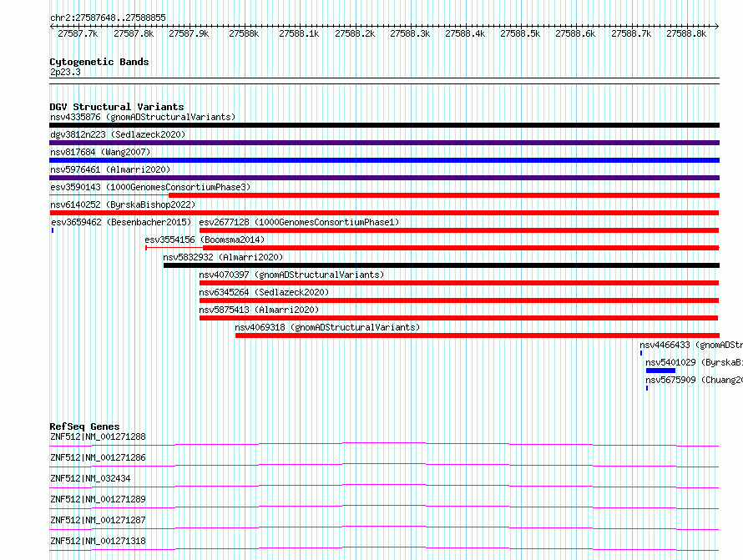The width and height of the screenshot is (743, 560).
Task: Open the nsv5976461 (Almarri2020) variant label
Action: [x=110, y=169]
